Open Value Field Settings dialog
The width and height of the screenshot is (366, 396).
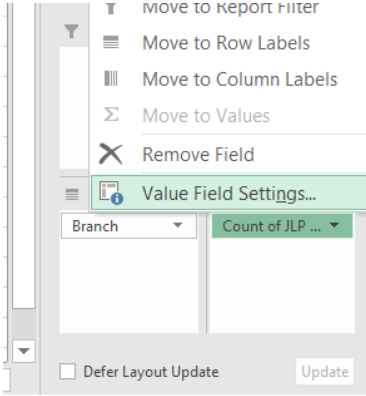(x=228, y=193)
